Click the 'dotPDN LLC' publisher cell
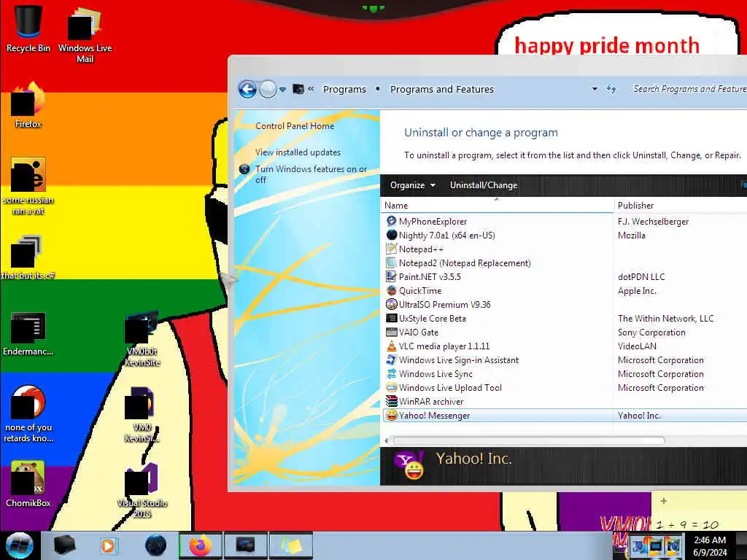This screenshot has width=747, height=560. coord(641,276)
